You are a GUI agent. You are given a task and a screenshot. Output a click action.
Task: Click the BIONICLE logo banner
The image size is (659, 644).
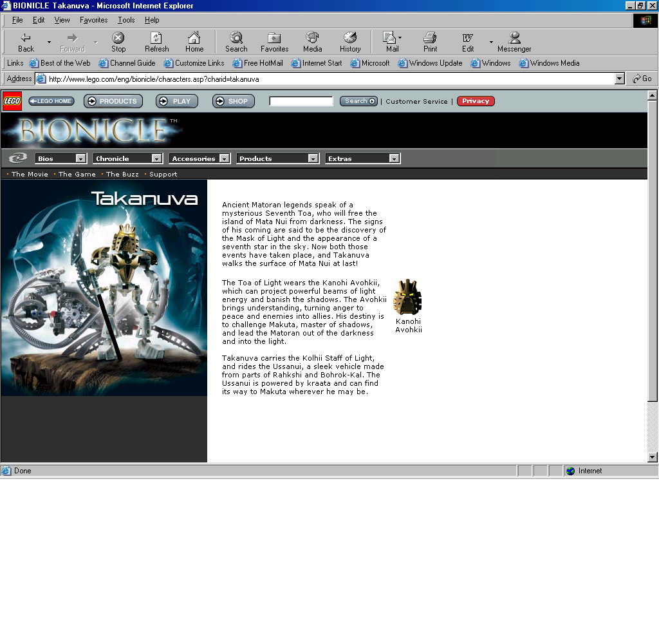click(x=93, y=130)
